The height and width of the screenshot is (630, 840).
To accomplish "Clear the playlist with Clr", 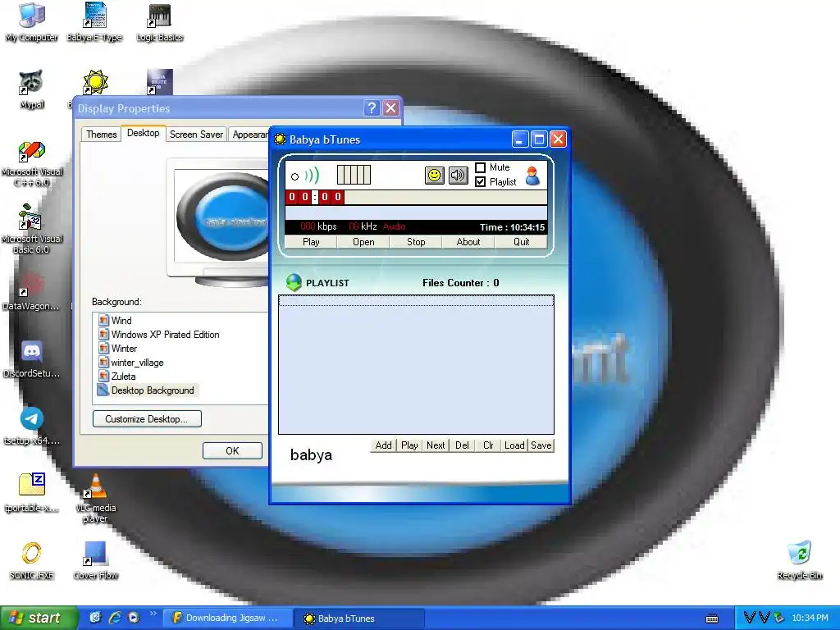I will (488, 445).
